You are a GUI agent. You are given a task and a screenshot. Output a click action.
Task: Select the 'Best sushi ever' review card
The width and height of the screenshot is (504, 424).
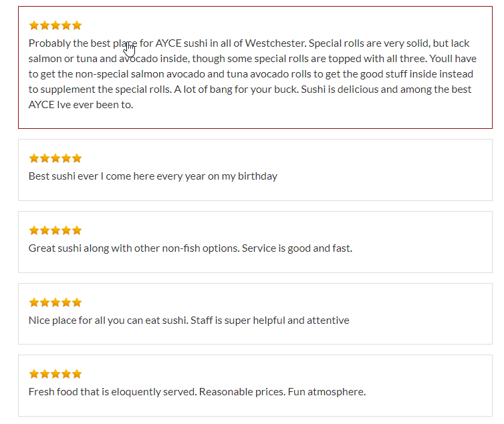coord(255,170)
